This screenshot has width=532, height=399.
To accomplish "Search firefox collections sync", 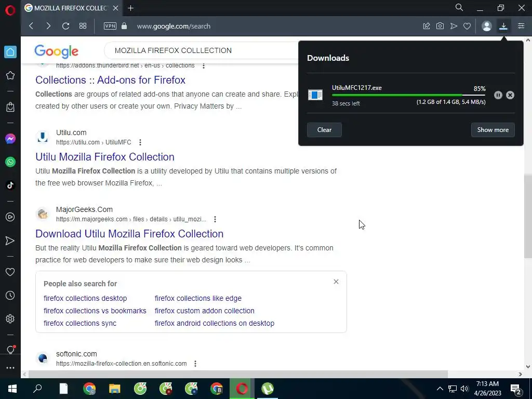I will [80, 323].
